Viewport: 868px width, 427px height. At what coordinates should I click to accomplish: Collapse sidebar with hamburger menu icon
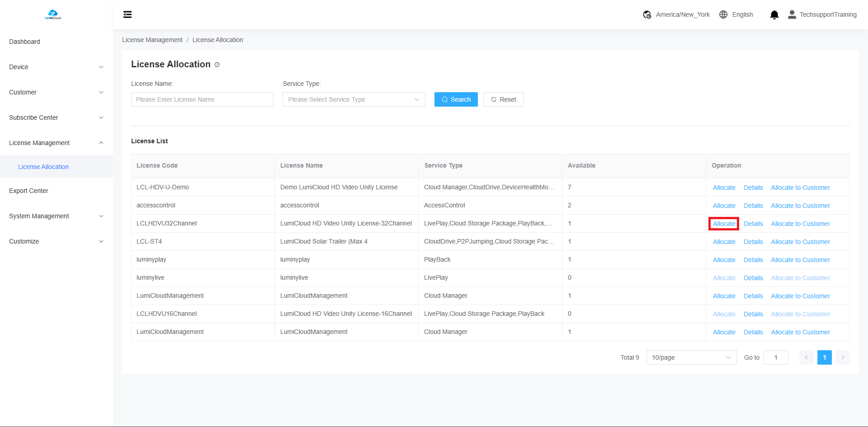point(127,14)
